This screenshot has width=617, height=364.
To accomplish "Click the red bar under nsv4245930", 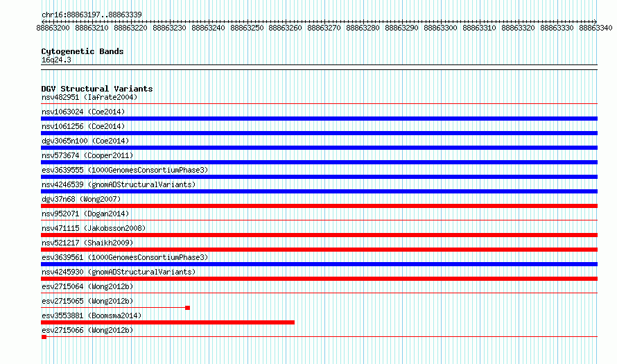I will pyautogui.click(x=319, y=279).
